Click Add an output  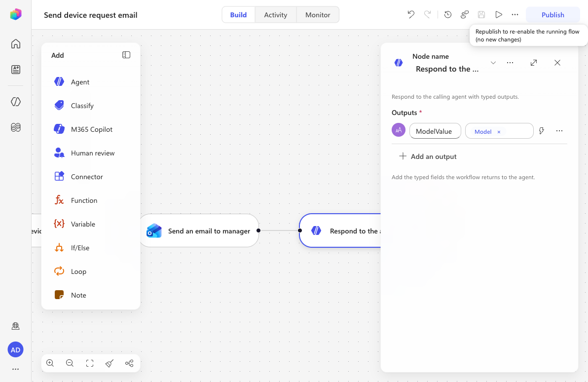pyautogui.click(x=428, y=156)
